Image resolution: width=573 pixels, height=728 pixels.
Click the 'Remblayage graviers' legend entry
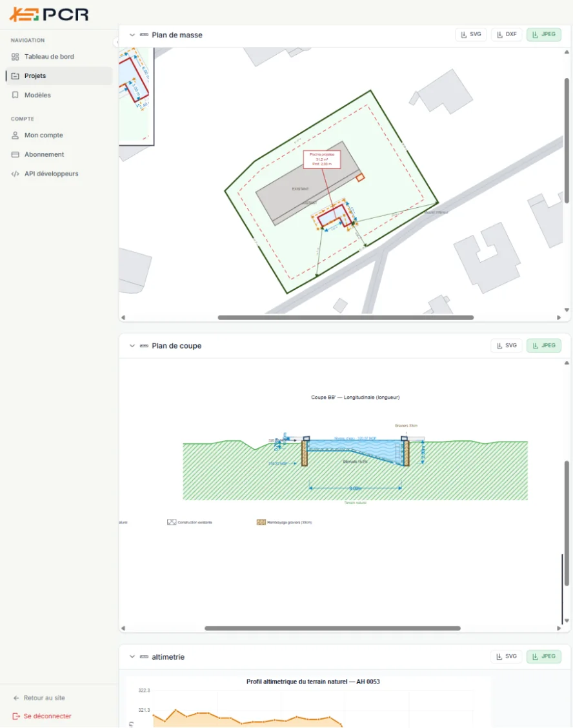coord(284,522)
